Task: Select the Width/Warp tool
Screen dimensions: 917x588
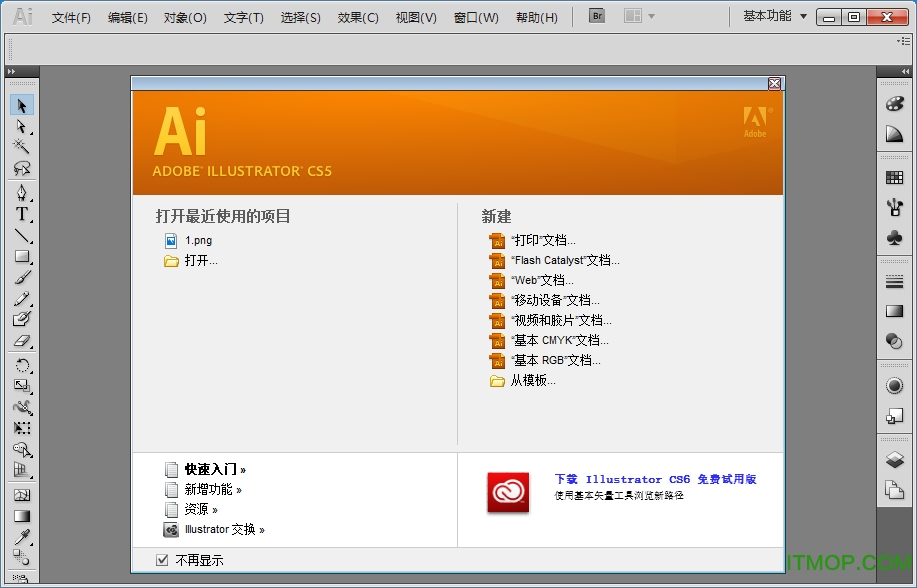Action: 22,407
